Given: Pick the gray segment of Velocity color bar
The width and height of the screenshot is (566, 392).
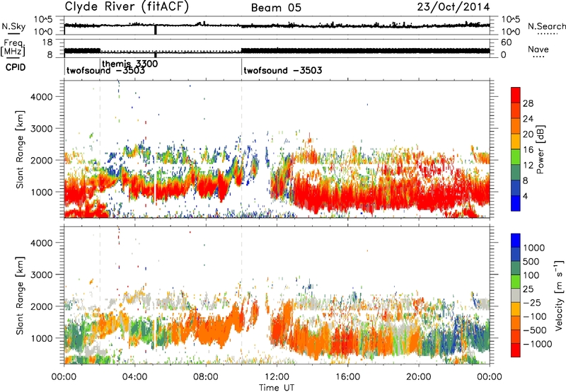Looking at the screenshot, I should pos(516,295).
